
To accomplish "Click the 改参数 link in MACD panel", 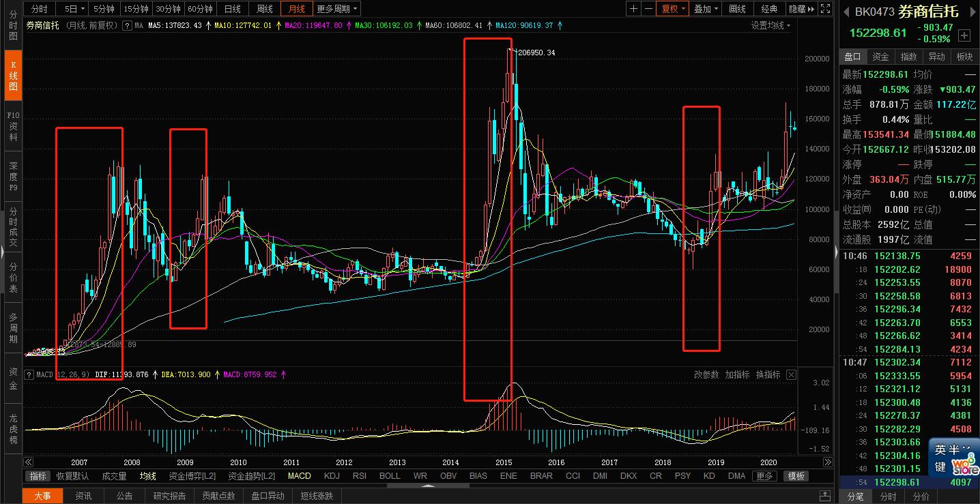I will click(707, 374).
